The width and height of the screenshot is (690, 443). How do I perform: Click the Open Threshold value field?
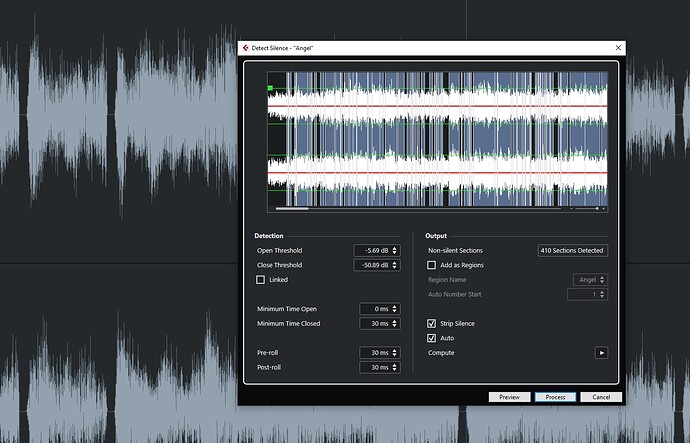point(375,250)
